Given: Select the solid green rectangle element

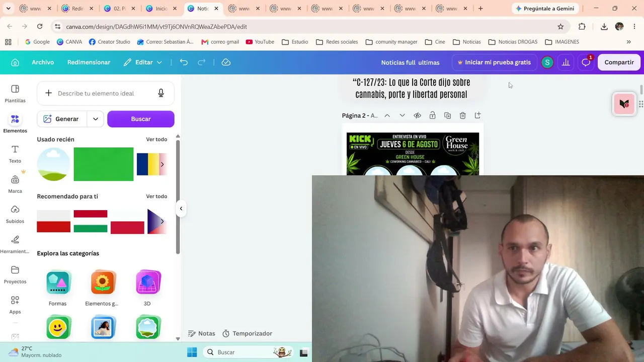Looking at the screenshot, I should coord(104,164).
